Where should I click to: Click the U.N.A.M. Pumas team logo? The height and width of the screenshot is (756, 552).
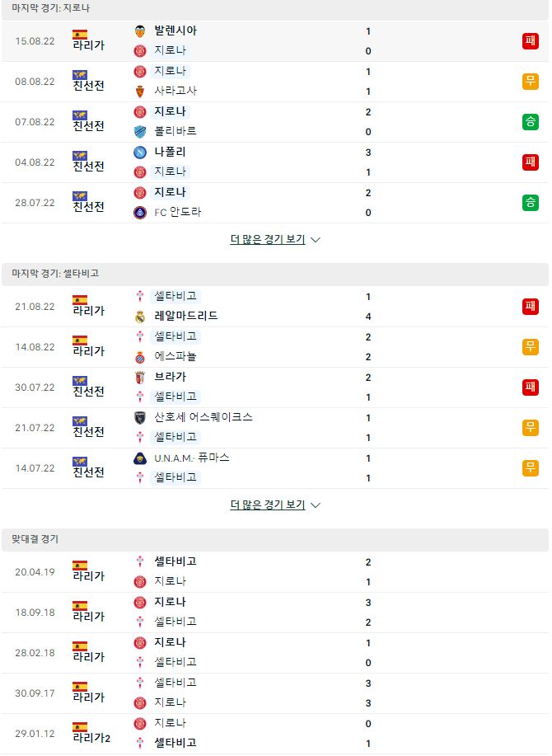click(x=140, y=458)
